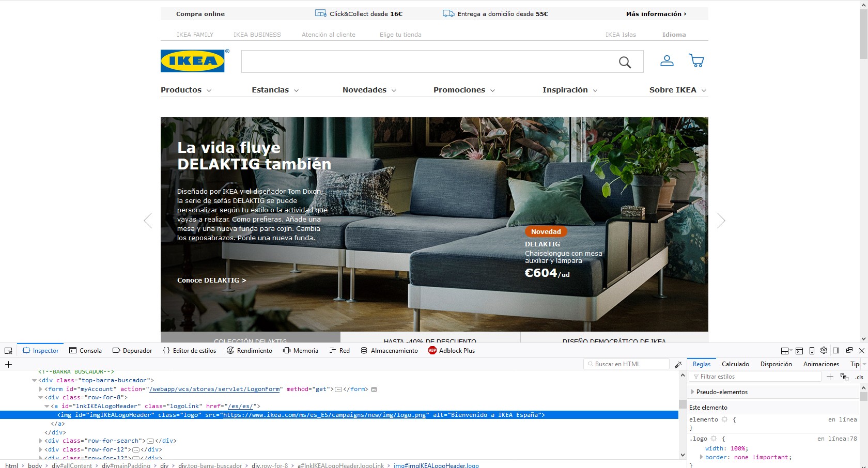Click the event badge after form element

coord(374,389)
